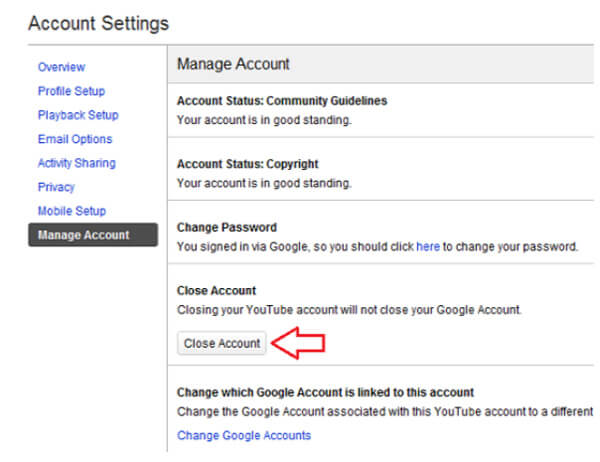Click the Manage Account panel header

coord(381,64)
